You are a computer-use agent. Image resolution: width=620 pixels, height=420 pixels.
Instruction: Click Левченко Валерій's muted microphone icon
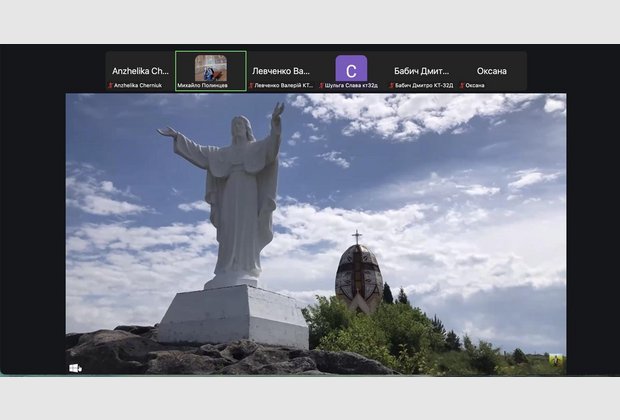(x=251, y=86)
